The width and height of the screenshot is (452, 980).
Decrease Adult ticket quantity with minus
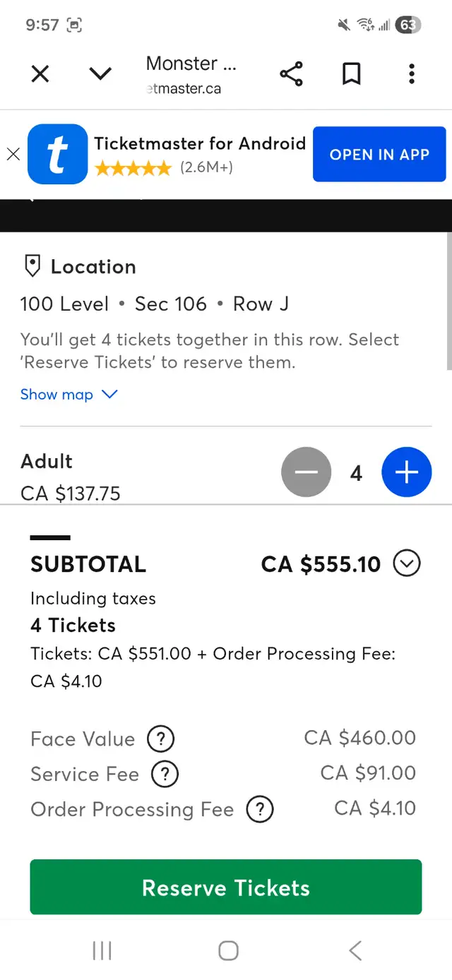pos(307,472)
